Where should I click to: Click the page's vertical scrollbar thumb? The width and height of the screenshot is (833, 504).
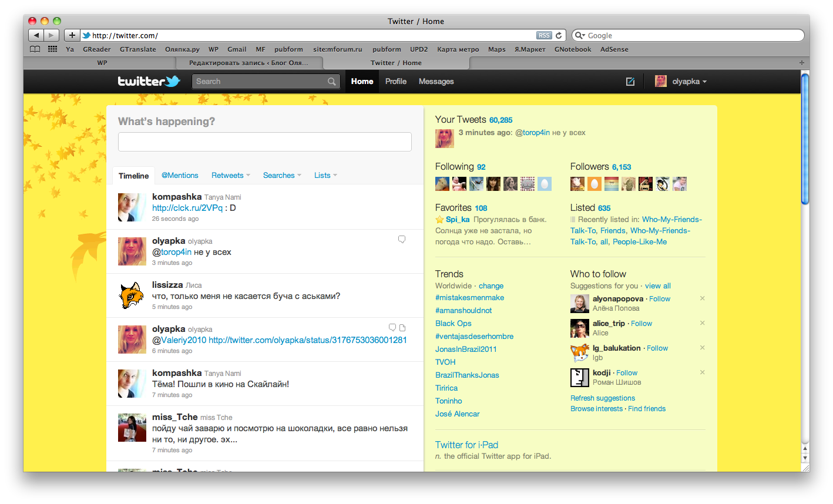pos(805,139)
